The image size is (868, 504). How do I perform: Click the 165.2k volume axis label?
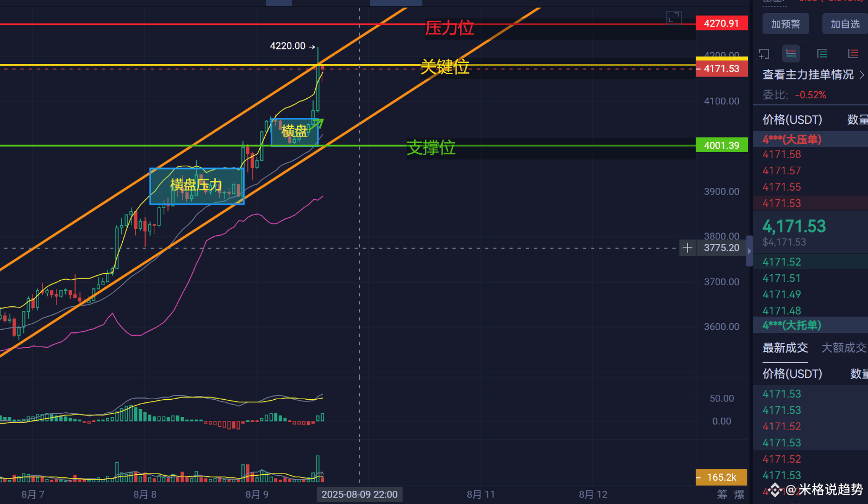click(722, 477)
